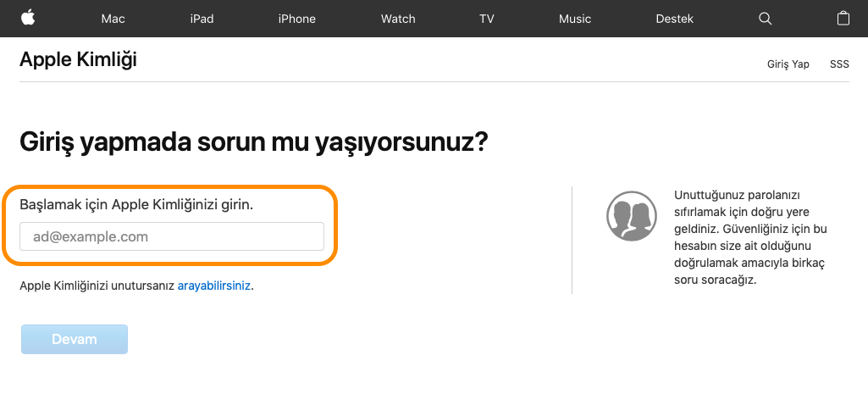Open the Watch navigation item
This screenshot has height=405, width=868.
tap(398, 19)
